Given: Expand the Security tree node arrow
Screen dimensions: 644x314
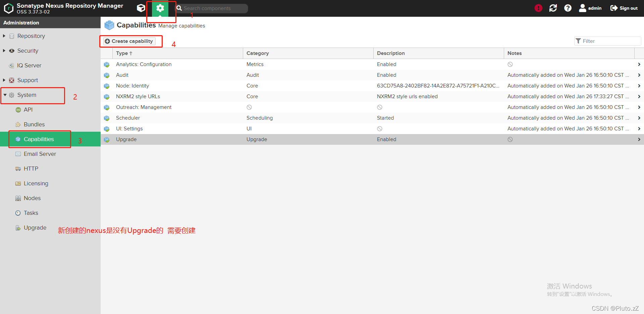Looking at the screenshot, I should click(x=4, y=51).
